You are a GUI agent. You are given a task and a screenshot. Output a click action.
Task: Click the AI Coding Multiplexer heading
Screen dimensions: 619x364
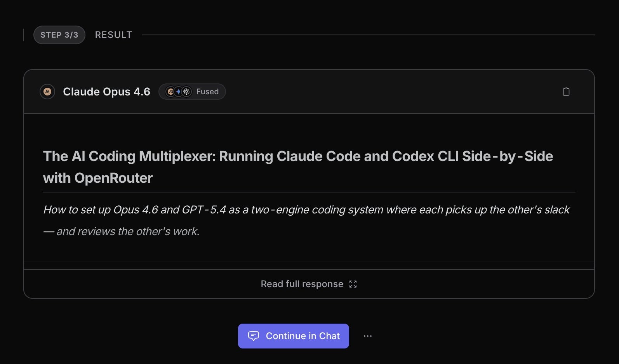(297, 156)
